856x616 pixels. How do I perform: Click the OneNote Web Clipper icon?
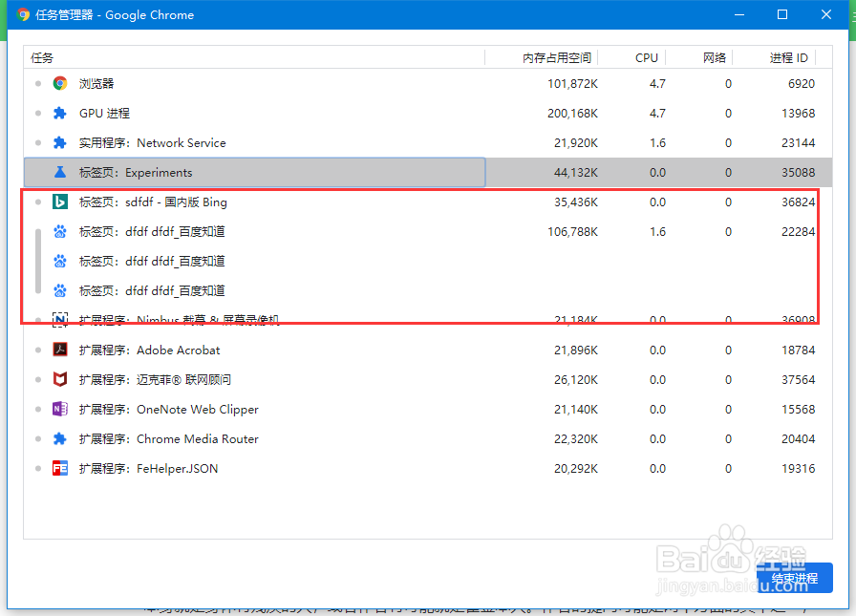(60, 409)
